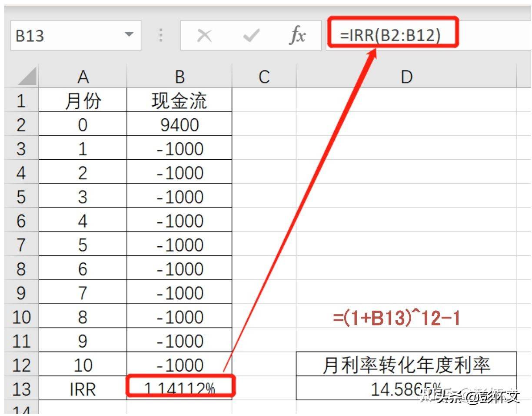Viewport: 532px width, 416px height.
Task: Click column header B to select column B
Action: point(180,77)
